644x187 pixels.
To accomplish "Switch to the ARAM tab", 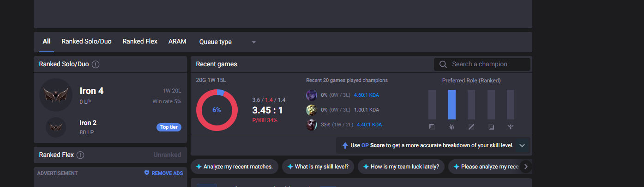I will coord(177,41).
